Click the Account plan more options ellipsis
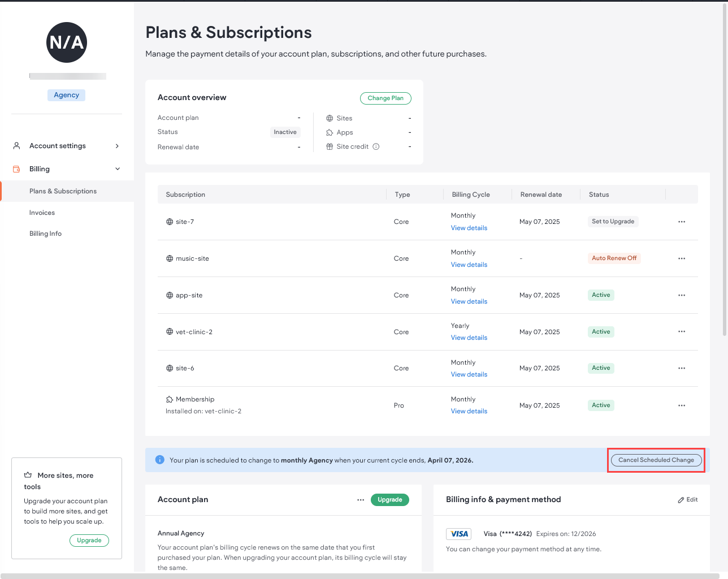Viewport: 728px width, 579px height. pyautogui.click(x=361, y=500)
